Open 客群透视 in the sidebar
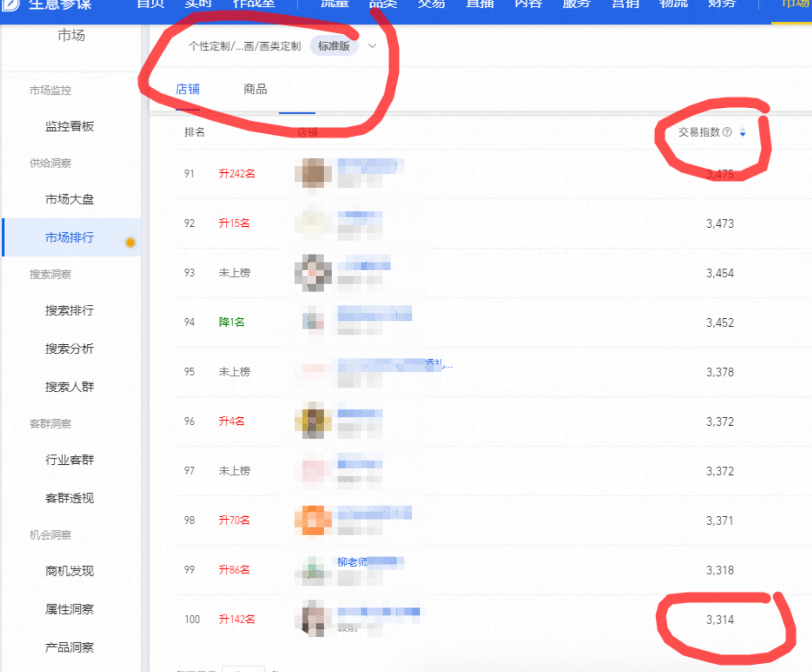The image size is (812, 672). click(x=70, y=498)
